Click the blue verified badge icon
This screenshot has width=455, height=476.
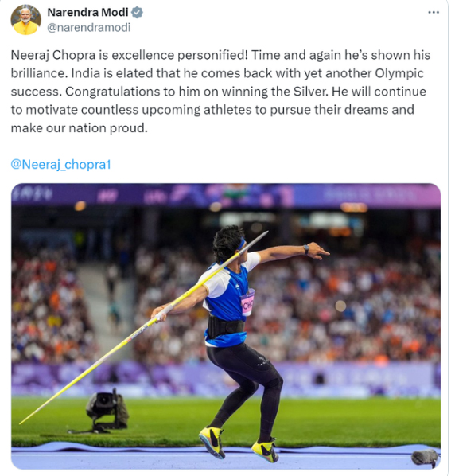pos(137,13)
